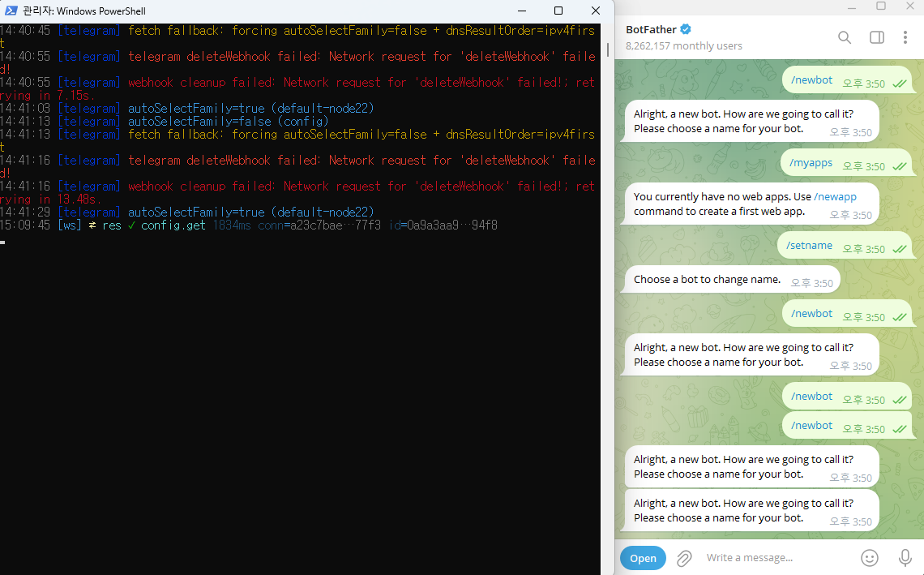Click the PowerShell icon in title bar
924x575 pixels.
(11, 11)
